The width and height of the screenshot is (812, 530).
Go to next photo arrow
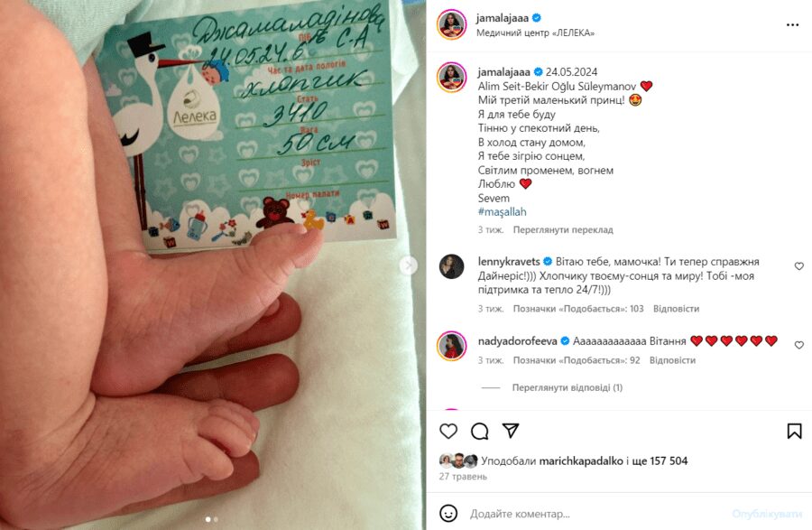(x=409, y=265)
